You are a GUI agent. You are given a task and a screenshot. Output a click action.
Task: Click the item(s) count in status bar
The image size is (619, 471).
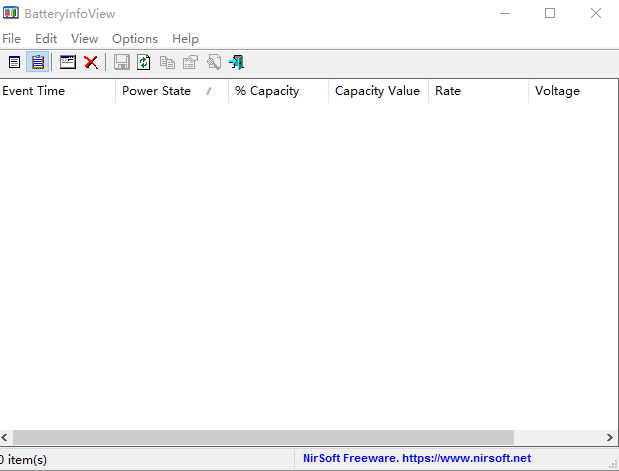click(24, 460)
